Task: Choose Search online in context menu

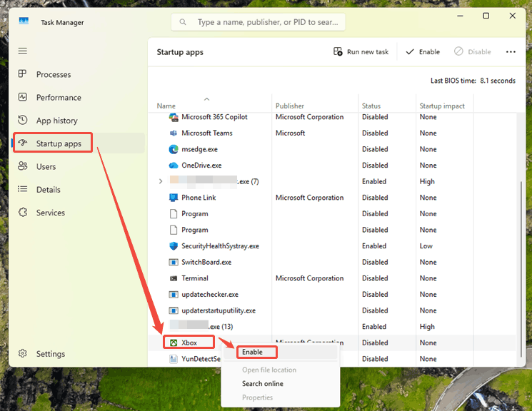Action: click(x=263, y=384)
